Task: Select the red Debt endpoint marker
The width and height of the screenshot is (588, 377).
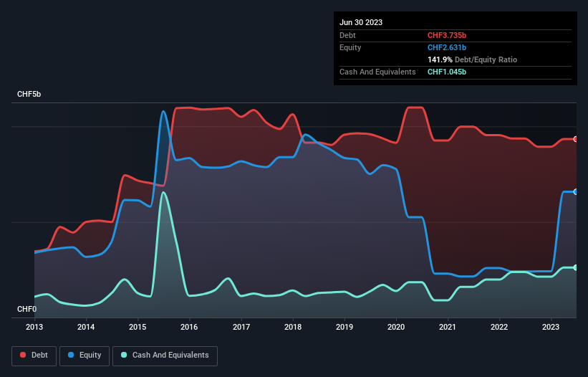Action: pos(576,139)
